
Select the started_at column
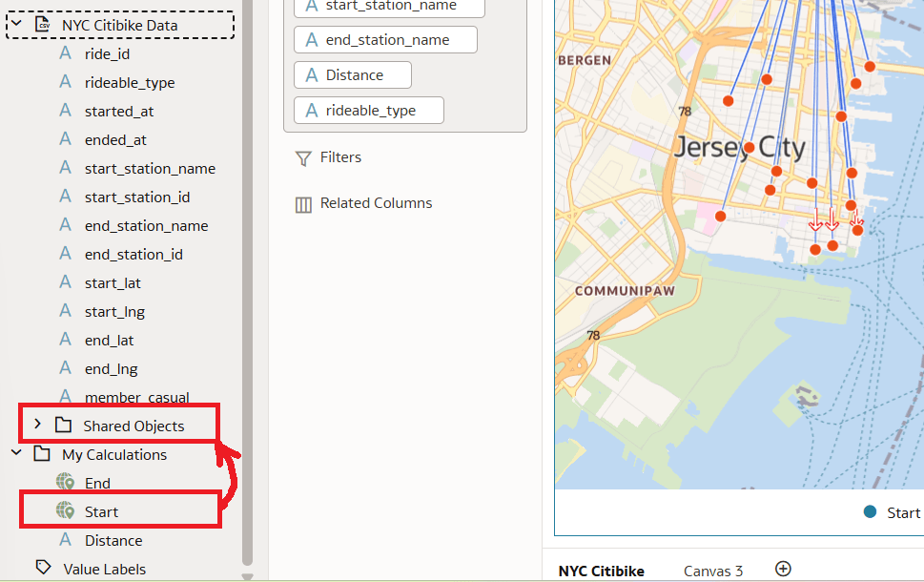coord(119,112)
